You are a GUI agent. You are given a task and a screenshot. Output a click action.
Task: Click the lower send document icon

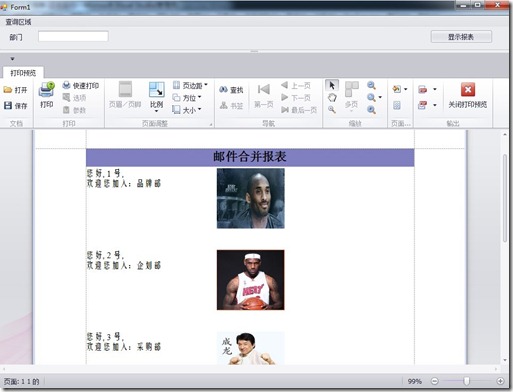[423, 105]
